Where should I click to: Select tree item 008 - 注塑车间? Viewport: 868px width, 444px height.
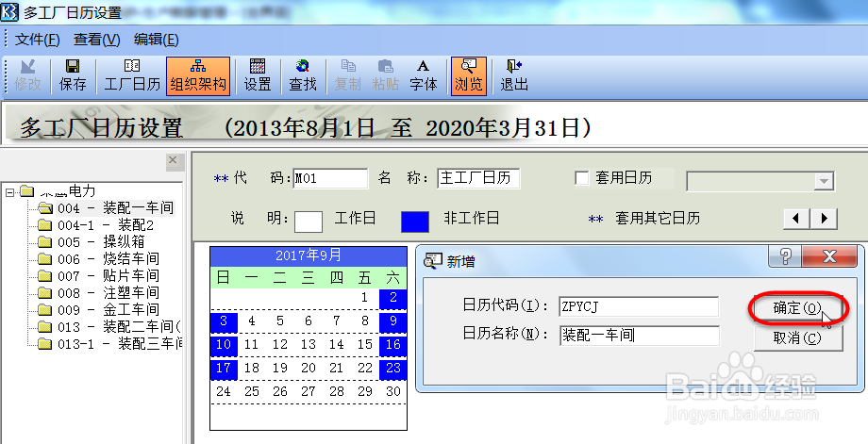tap(108, 293)
